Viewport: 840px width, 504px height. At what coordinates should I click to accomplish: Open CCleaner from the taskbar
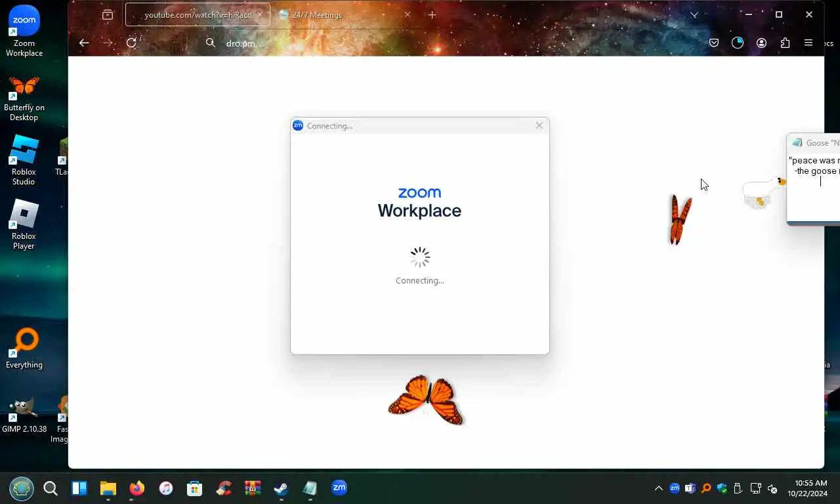224,488
